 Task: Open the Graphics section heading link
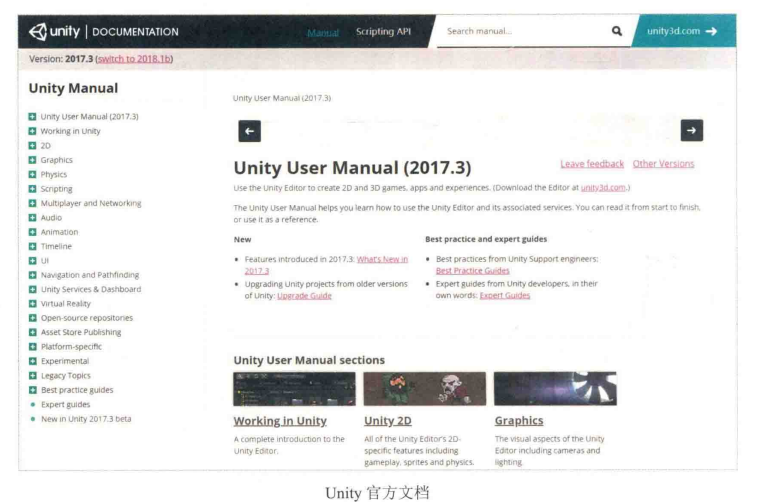519,420
